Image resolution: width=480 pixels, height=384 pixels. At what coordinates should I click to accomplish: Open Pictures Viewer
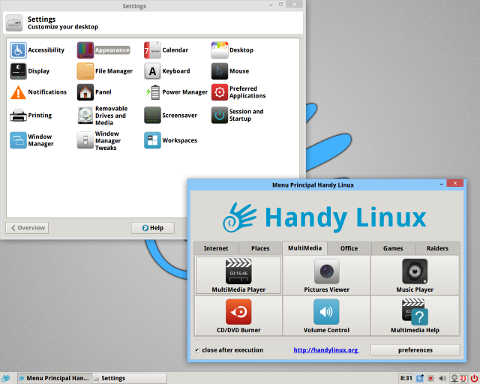[326, 275]
